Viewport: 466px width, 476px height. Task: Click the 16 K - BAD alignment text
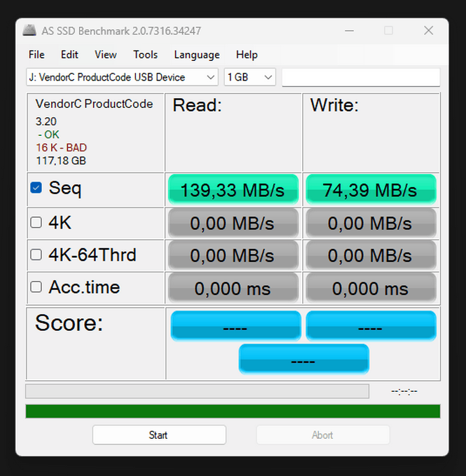(x=62, y=147)
